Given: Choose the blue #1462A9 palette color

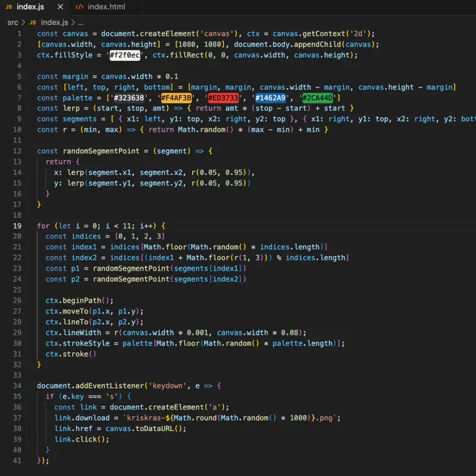Looking at the screenshot, I should point(270,98).
